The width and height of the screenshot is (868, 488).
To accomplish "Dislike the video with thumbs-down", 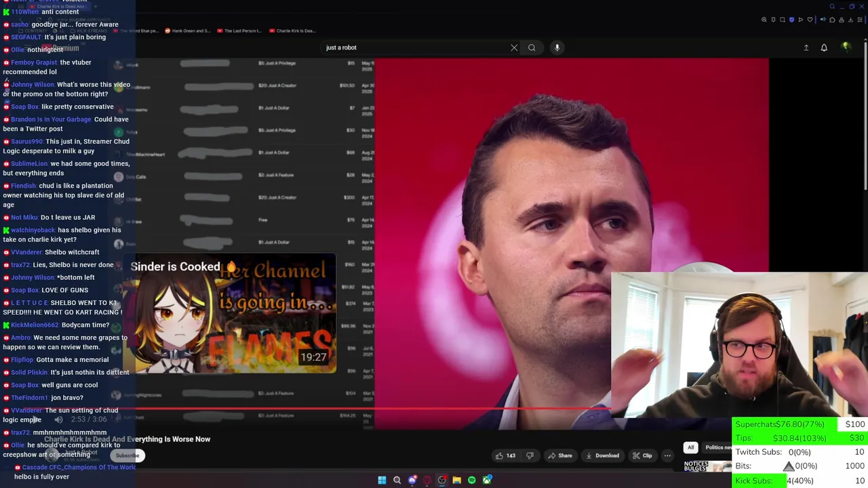I will pos(530,455).
